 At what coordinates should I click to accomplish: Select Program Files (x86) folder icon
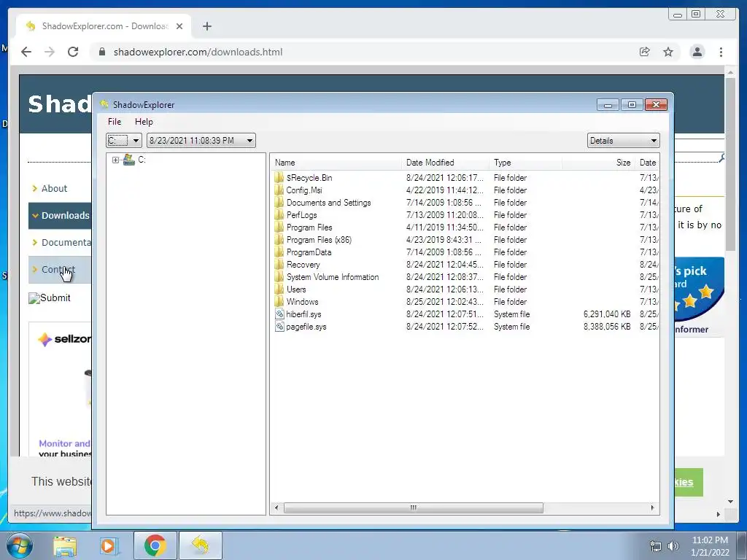pyautogui.click(x=279, y=239)
